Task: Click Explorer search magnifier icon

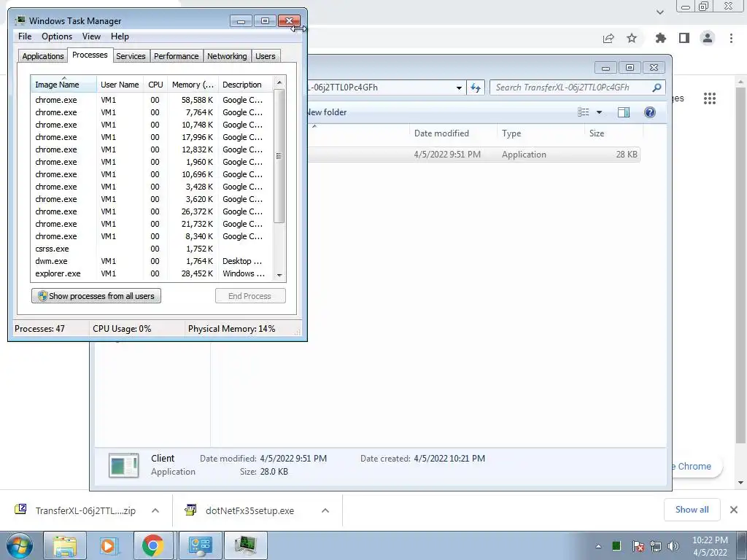Action: tap(657, 87)
